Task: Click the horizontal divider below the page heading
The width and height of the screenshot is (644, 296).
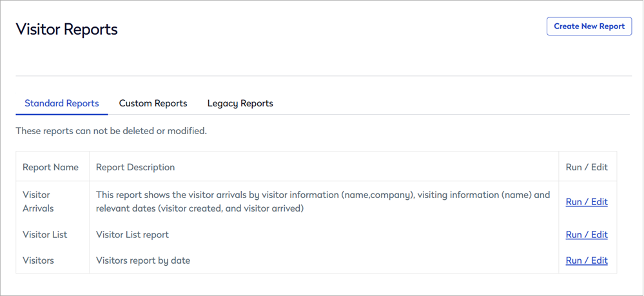Action: (x=322, y=76)
